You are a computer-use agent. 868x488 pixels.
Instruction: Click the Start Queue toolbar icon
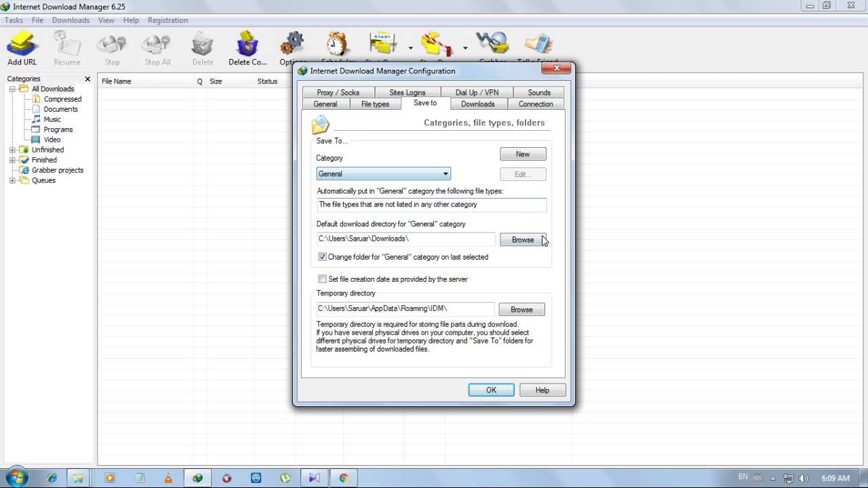coord(382,44)
